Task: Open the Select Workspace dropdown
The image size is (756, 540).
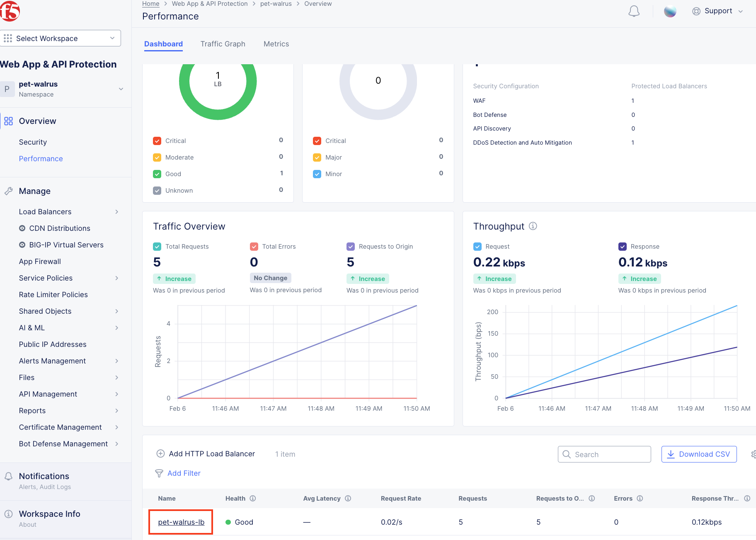Action: tap(60, 38)
